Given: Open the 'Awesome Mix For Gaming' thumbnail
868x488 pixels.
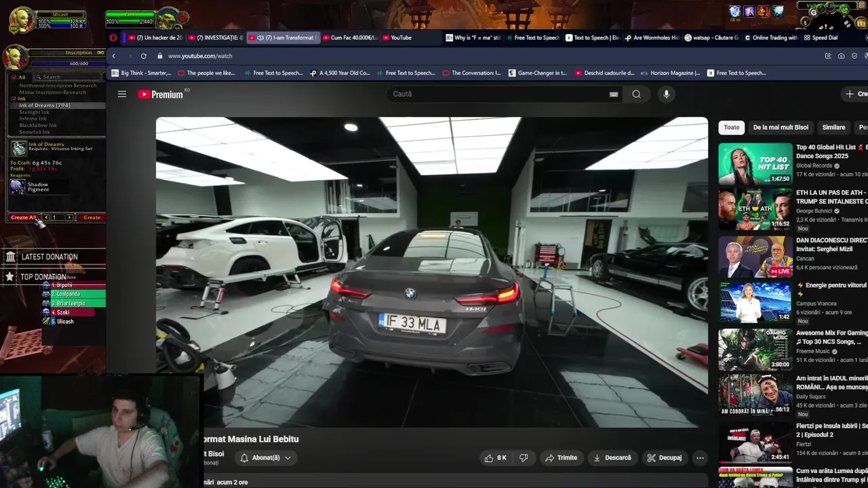Looking at the screenshot, I should (x=755, y=350).
